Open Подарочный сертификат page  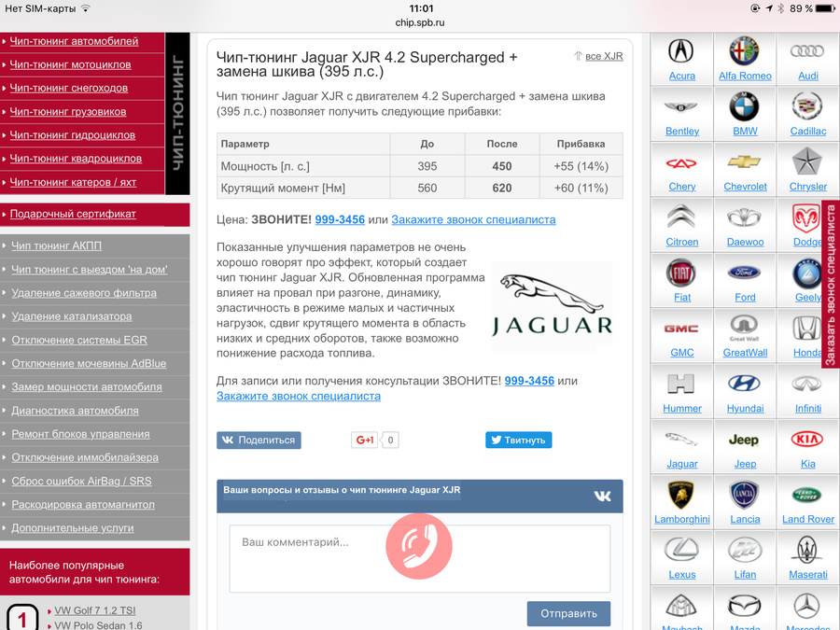click(73, 214)
